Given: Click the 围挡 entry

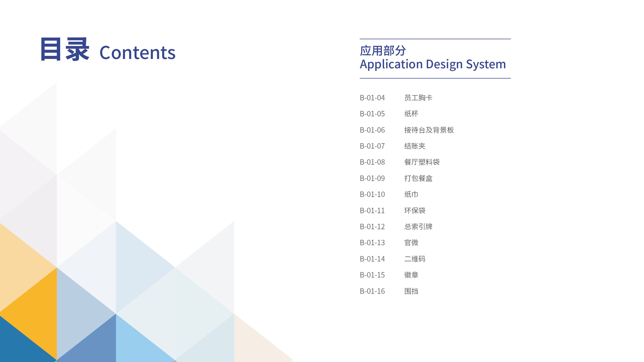Looking at the screenshot, I should pos(411,291).
